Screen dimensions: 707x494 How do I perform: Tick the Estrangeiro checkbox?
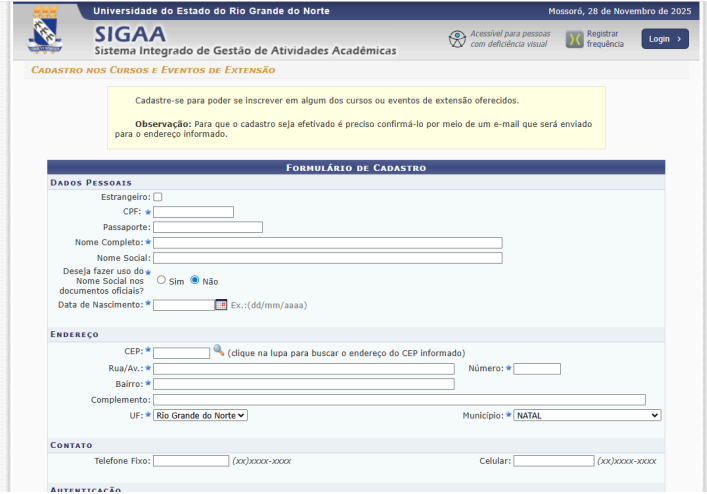click(x=157, y=197)
